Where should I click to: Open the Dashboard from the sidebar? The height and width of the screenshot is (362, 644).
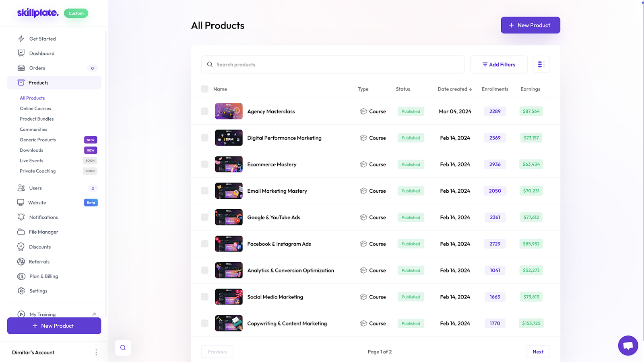[41, 53]
